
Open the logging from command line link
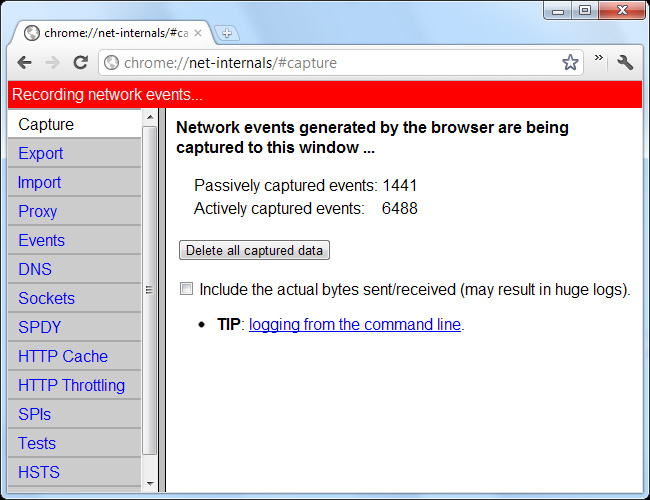(x=354, y=325)
